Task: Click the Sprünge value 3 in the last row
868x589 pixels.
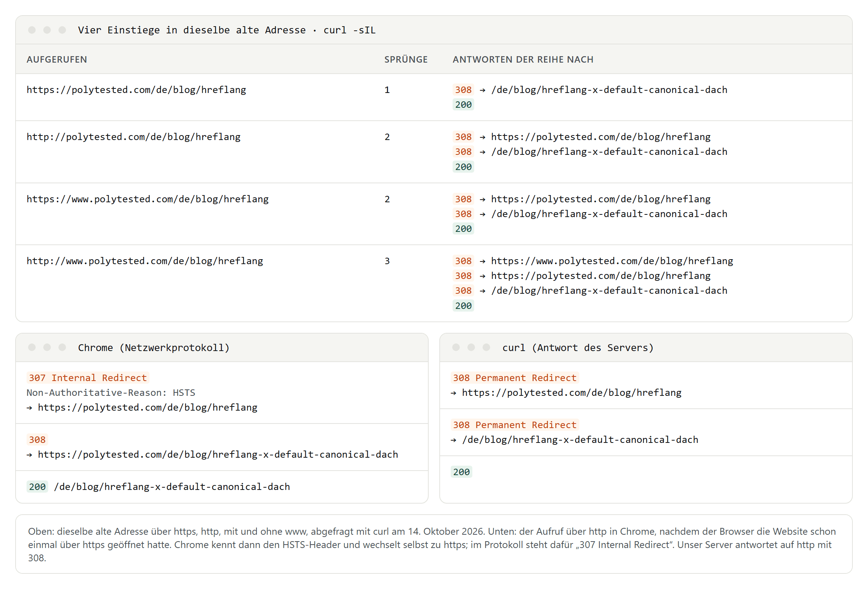Action: 387,261
